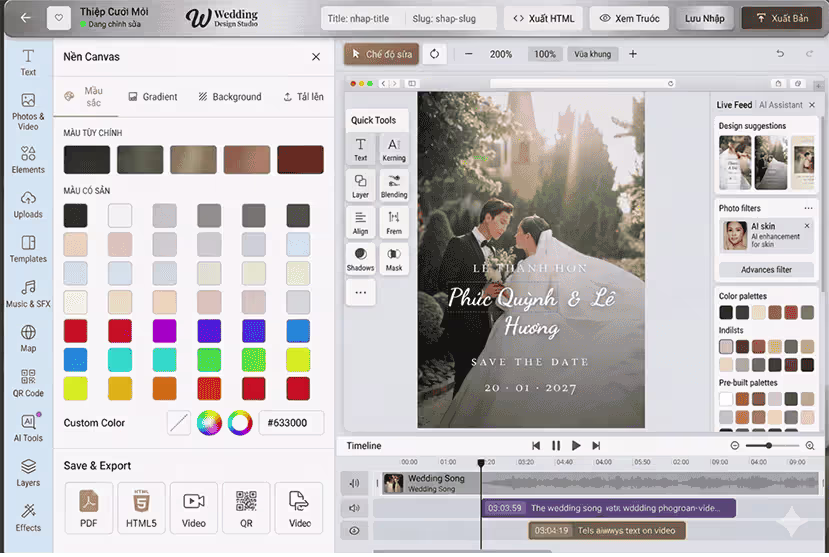Export as HTML5
Image resolution: width=829 pixels, height=557 pixels.
141,508
